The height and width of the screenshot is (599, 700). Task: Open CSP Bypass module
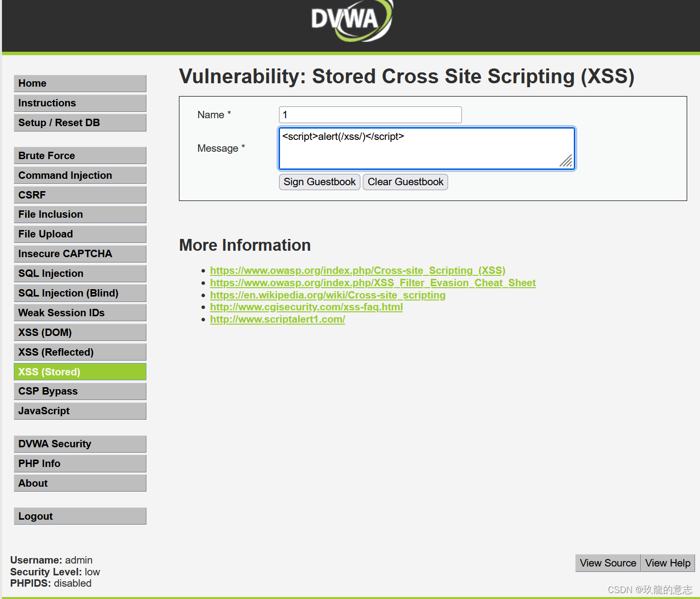(x=80, y=391)
